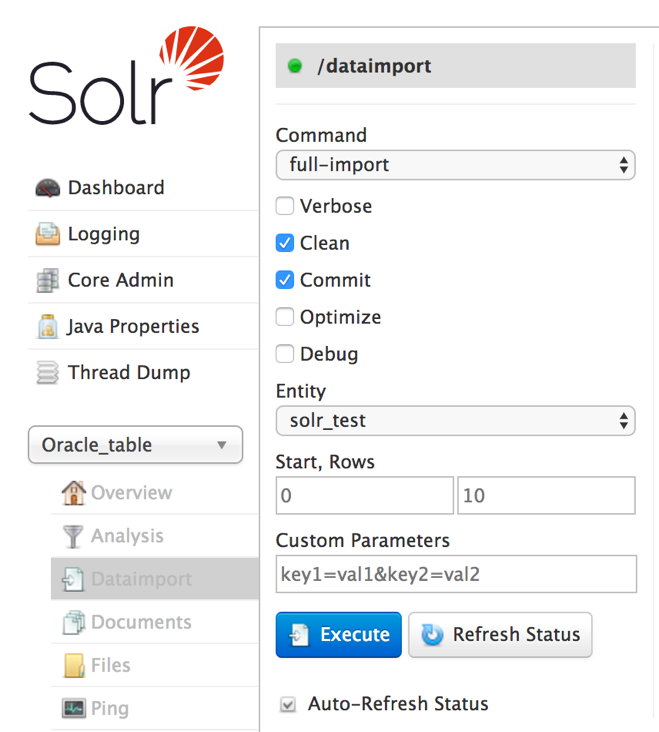
Task: Click the Core Admin server icon
Action: [47, 281]
